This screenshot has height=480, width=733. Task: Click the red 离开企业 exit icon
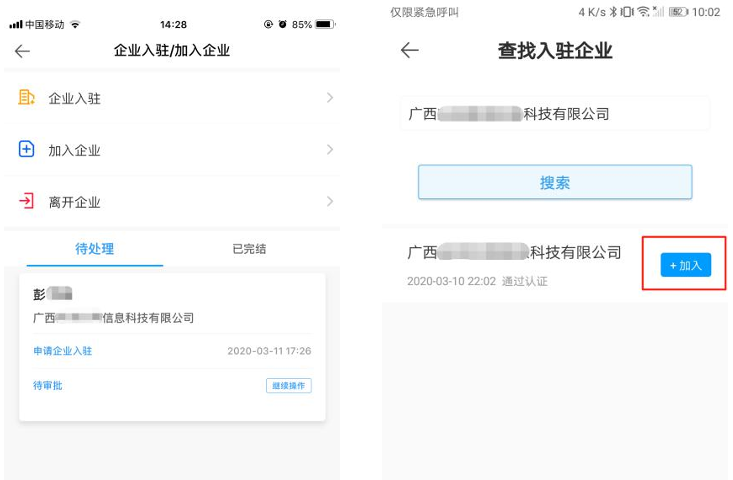click(27, 202)
